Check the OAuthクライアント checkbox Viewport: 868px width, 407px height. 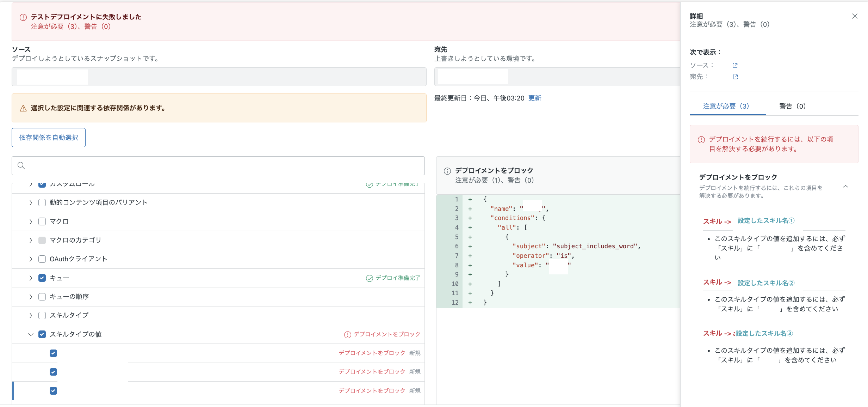[x=42, y=259]
